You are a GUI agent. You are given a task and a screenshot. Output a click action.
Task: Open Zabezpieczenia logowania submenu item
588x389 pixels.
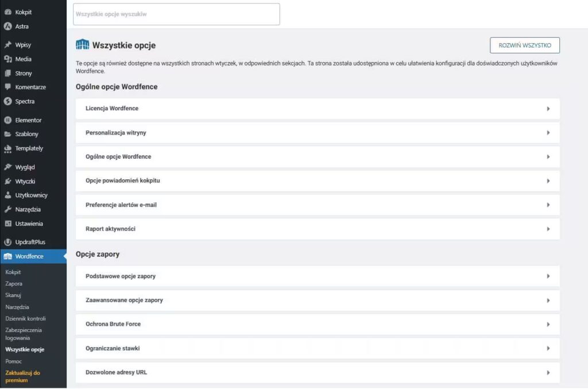click(x=24, y=334)
